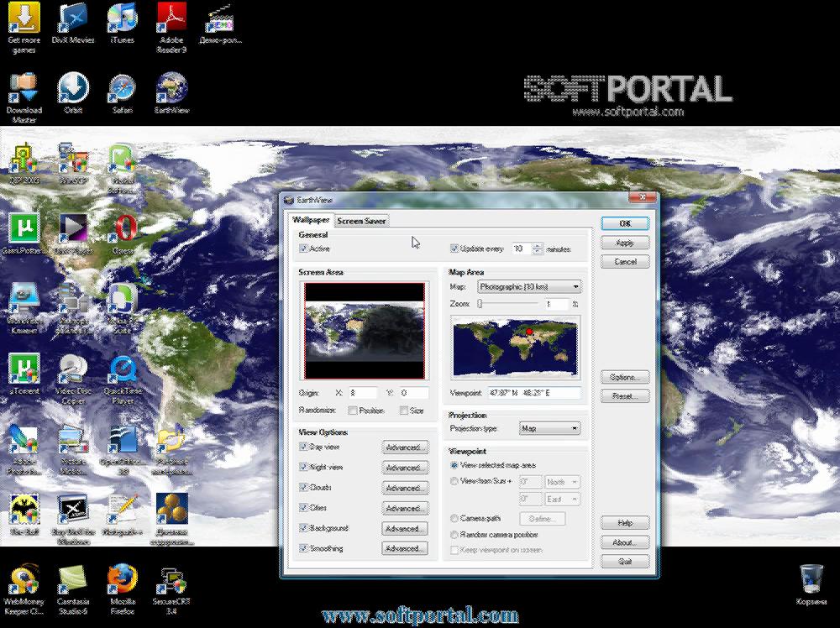Toggle the Update every checkbox
The image size is (840, 628).
click(454, 249)
